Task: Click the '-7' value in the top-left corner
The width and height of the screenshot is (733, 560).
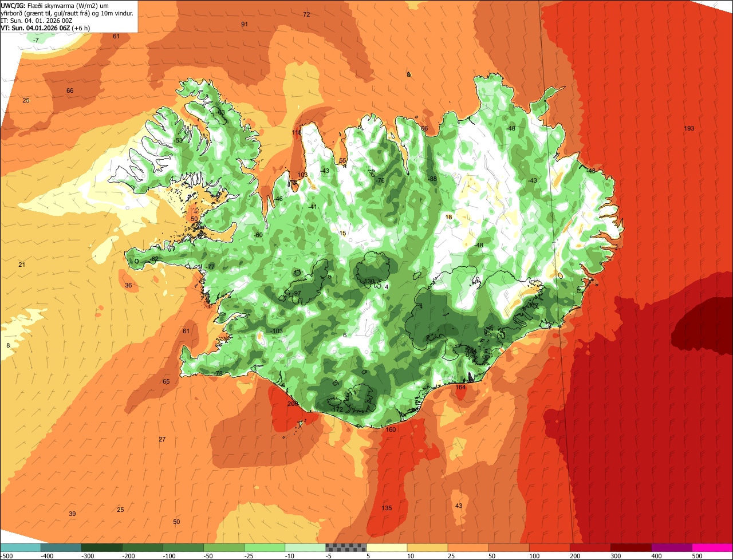Action: [36, 40]
